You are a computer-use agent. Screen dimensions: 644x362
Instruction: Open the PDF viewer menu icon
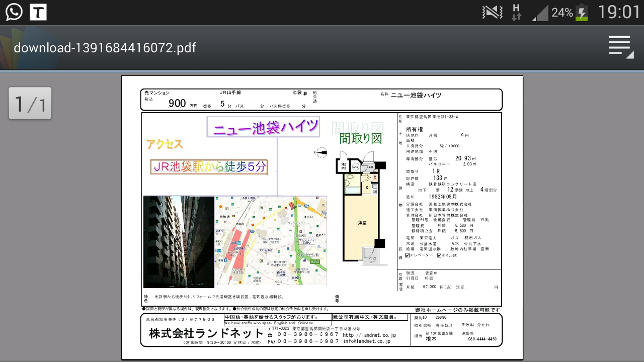coord(620,47)
